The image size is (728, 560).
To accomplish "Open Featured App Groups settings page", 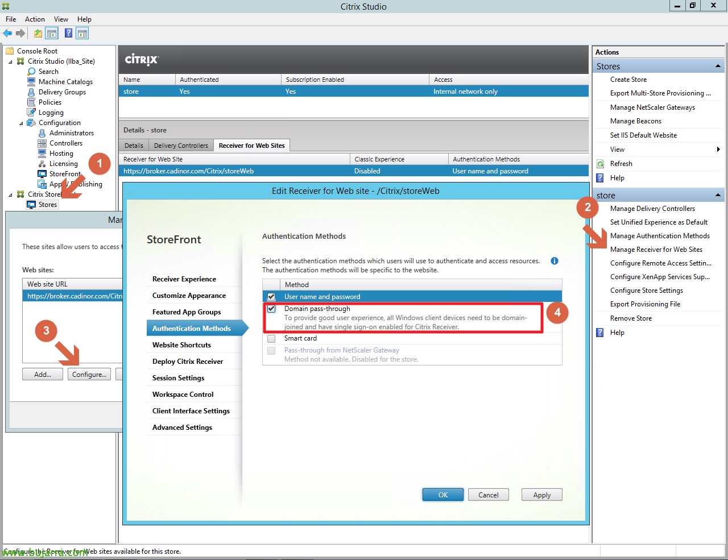I will click(187, 312).
